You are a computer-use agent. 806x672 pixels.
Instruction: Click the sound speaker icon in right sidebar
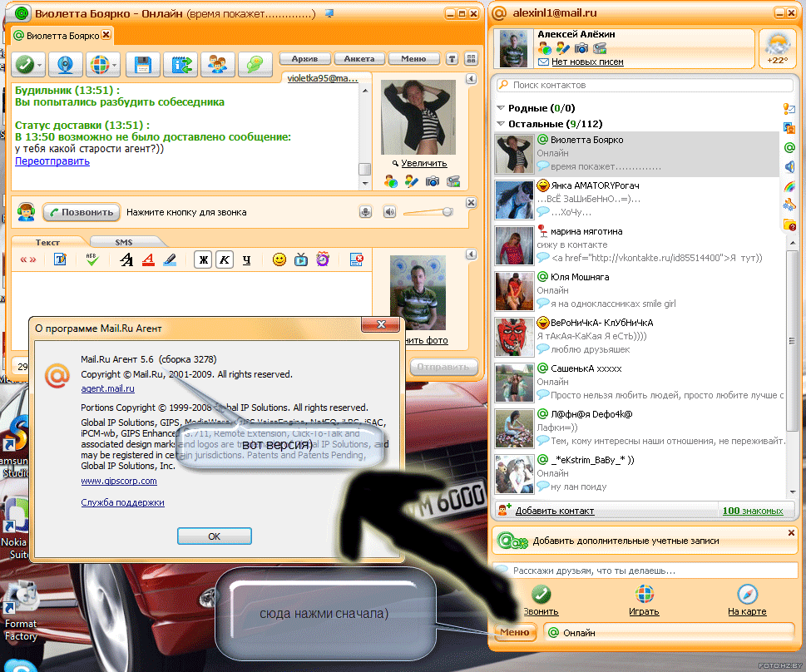789,166
